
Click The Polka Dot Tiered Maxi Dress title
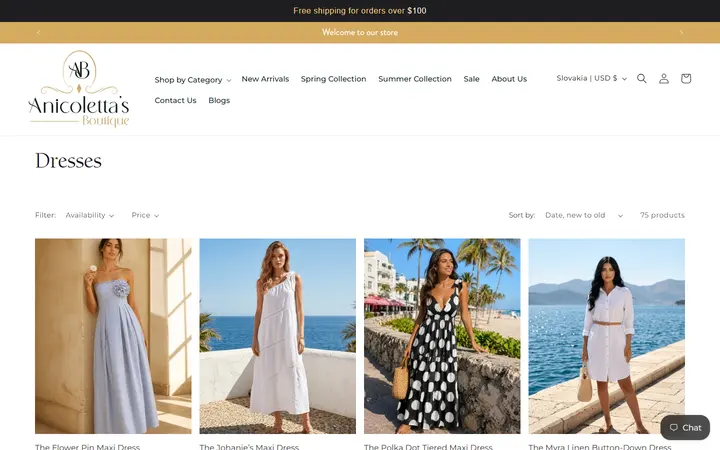point(428,446)
